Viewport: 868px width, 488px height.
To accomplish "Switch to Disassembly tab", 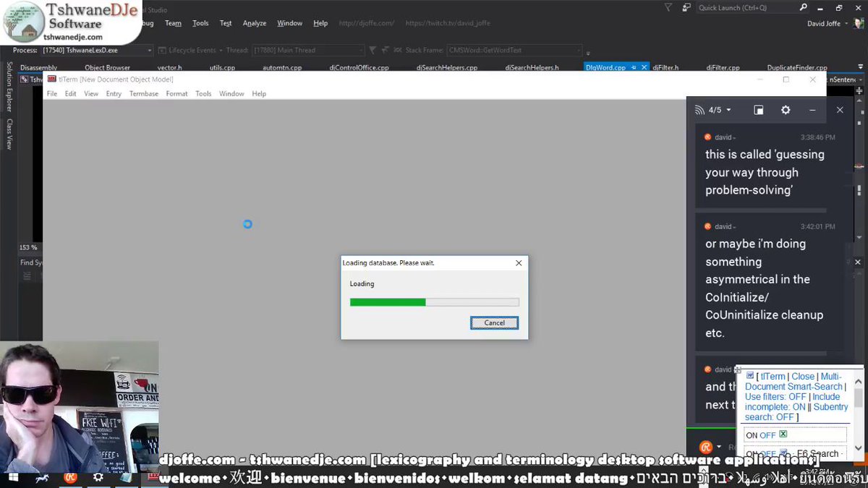I will [x=39, y=67].
